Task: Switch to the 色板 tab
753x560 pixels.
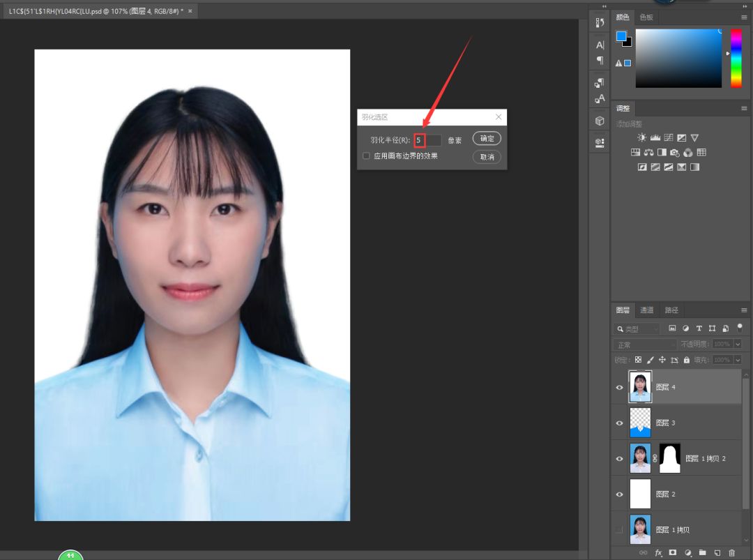Action: tap(646, 17)
